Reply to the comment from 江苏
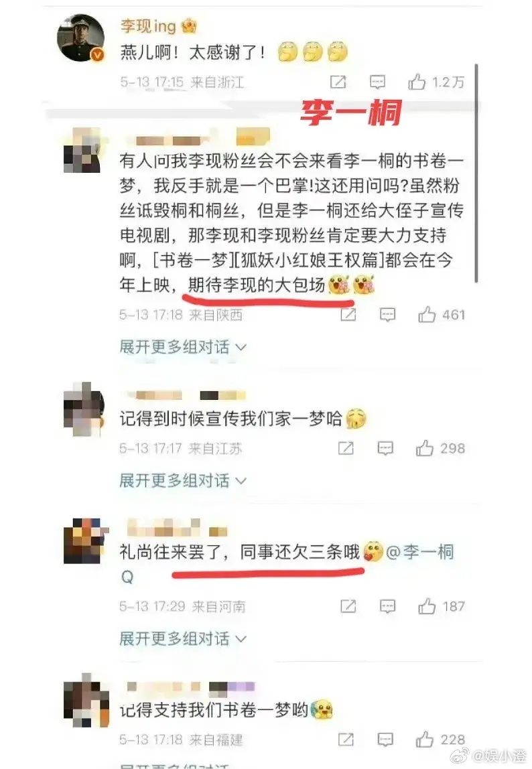532x769 pixels. [x=385, y=447]
